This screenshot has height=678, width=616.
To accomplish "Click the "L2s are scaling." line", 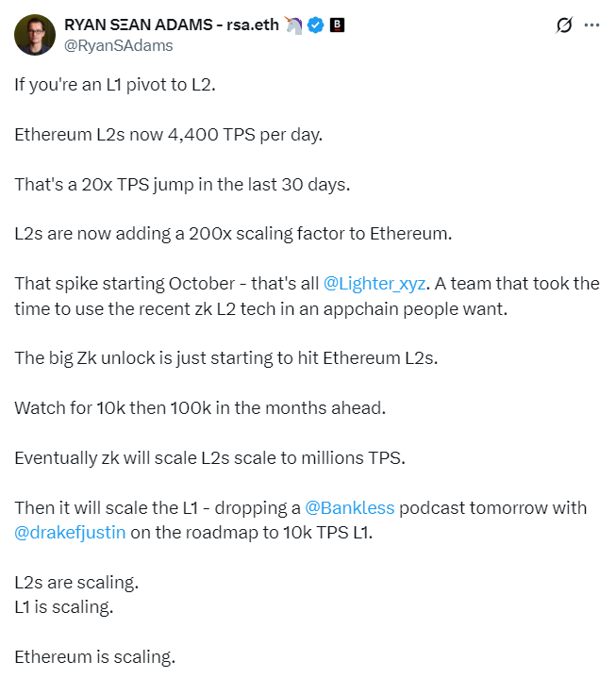I will point(70,582).
